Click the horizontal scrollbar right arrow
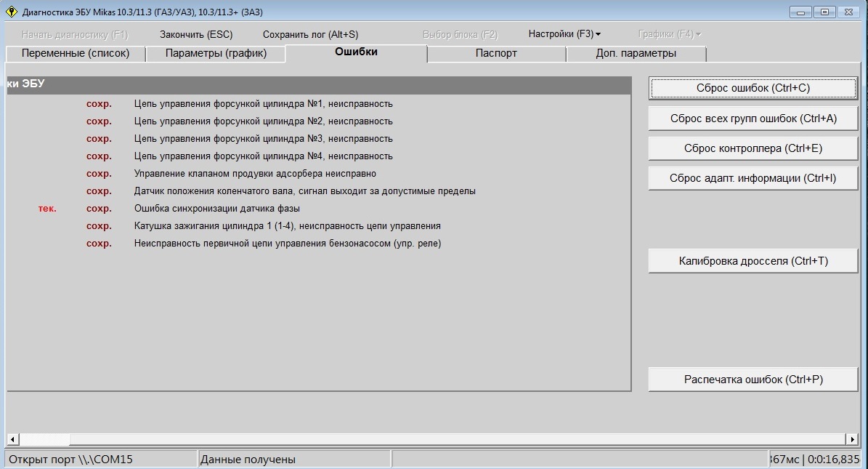 tap(852, 439)
